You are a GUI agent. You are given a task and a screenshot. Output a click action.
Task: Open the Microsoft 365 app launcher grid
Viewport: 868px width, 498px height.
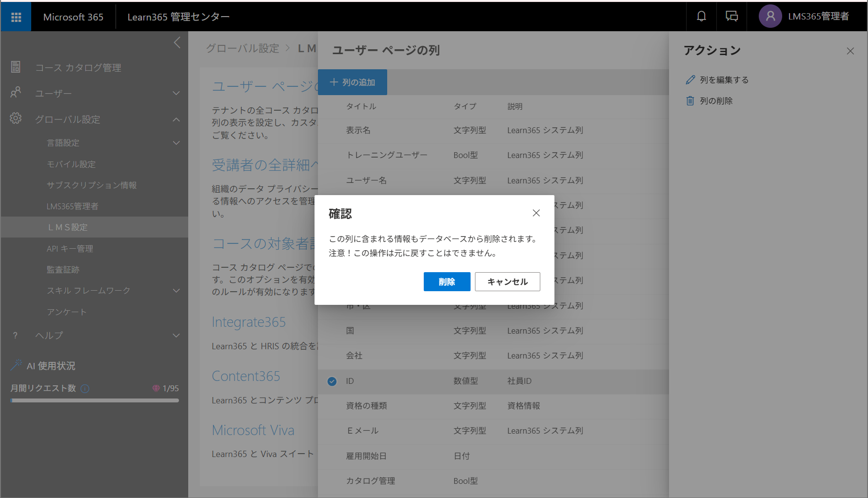pos(16,17)
